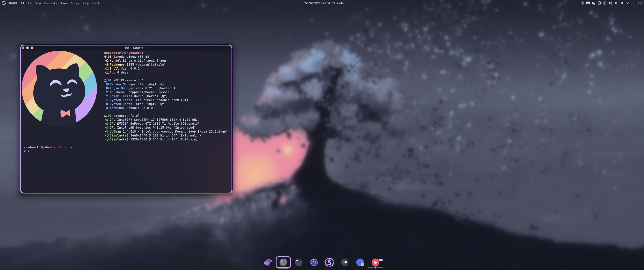Click the green S user avatar icon
Screen dimensions: 644x270
(x=640, y=3)
